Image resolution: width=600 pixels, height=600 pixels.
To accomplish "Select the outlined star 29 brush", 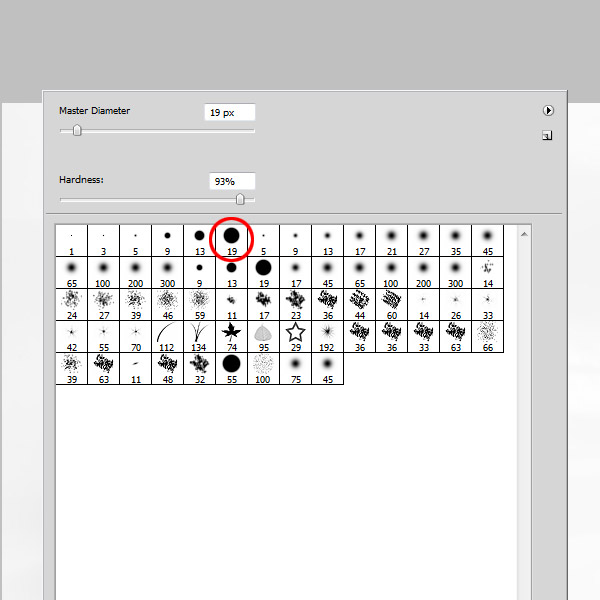I will click(295, 337).
